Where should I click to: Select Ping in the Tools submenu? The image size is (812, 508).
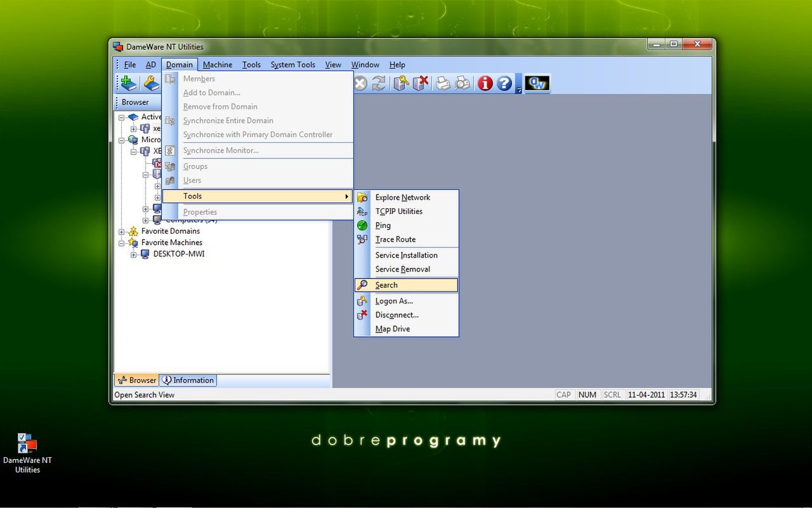(406, 225)
